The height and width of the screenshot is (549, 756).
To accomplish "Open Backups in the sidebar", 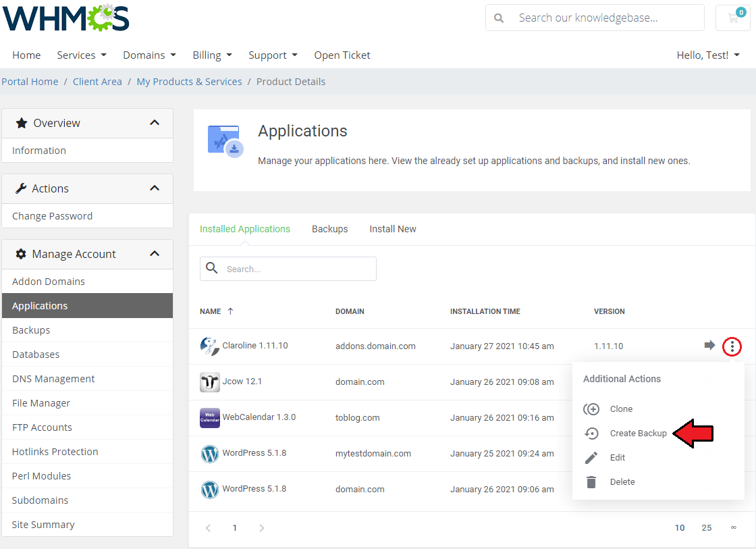I will (87, 330).
